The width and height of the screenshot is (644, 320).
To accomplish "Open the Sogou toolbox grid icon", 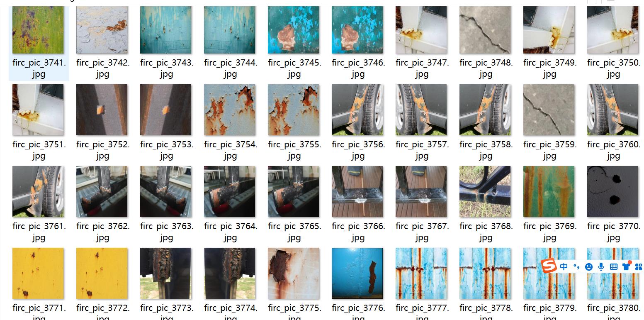I will (x=639, y=267).
